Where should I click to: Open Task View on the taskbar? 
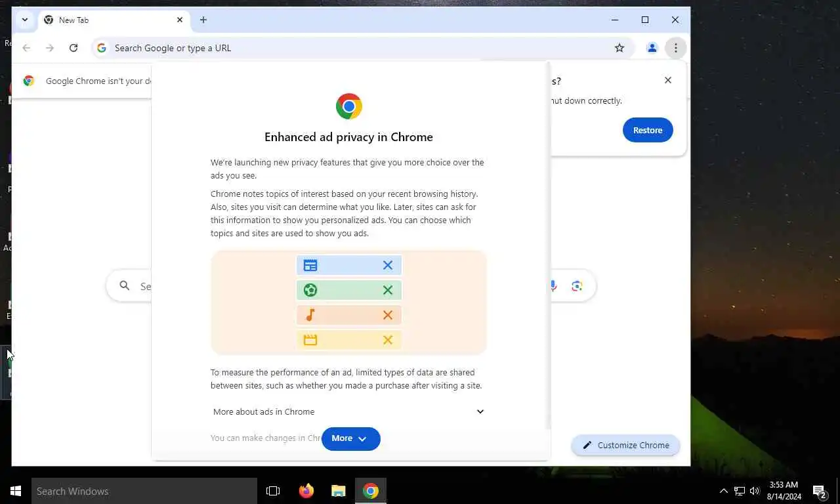pyautogui.click(x=273, y=491)
